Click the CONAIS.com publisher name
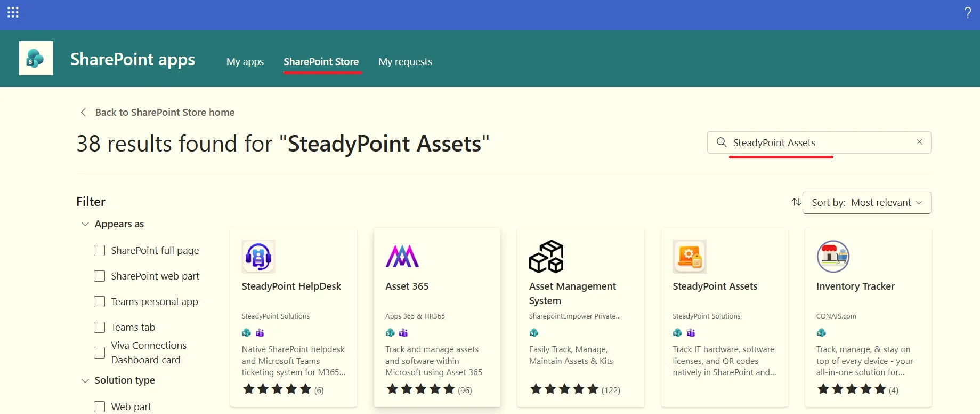This screenshot has width=980, height=414. (836, 316)
